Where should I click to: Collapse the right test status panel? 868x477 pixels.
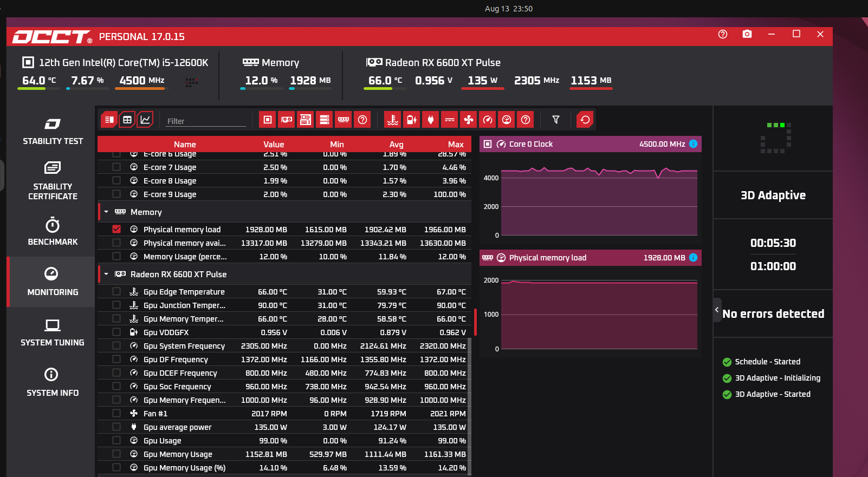[x=717, y=310]
